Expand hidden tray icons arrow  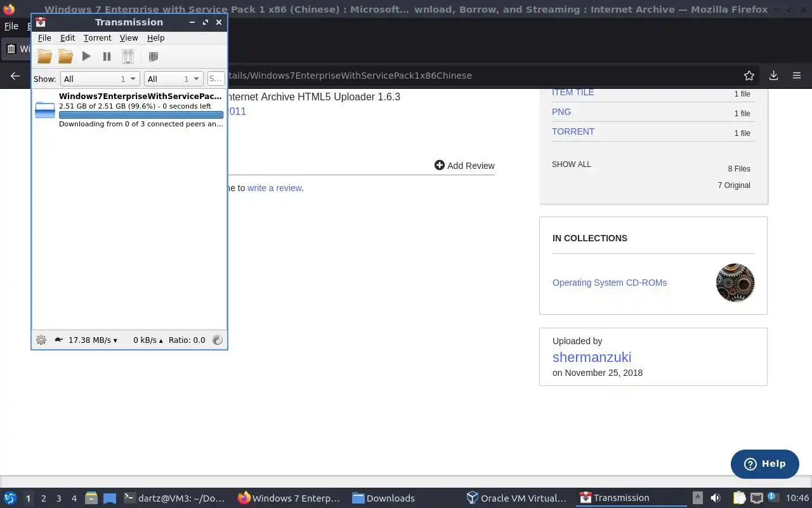pyautogui.click(x=697, y=498)
